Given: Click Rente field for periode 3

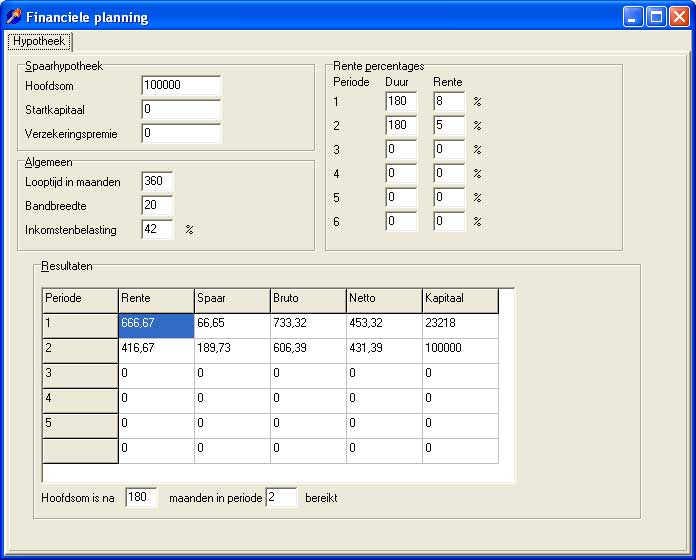Looking at the screenshot, I should (449, 149).
